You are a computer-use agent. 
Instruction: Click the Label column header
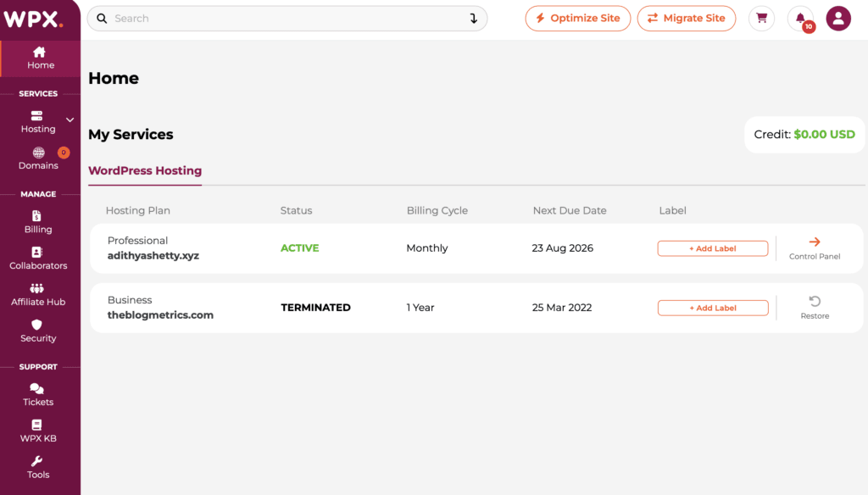click(672, 210)
